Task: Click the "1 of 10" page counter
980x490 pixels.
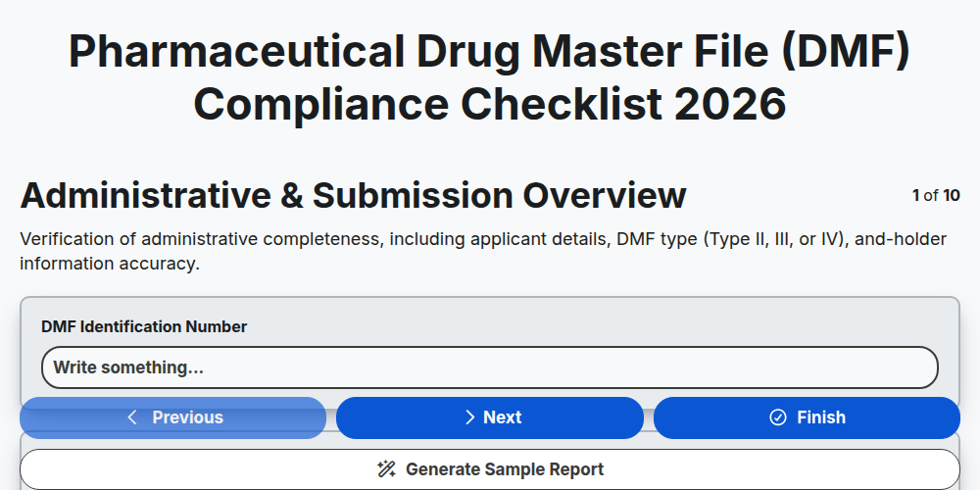Action: [936, 196]
